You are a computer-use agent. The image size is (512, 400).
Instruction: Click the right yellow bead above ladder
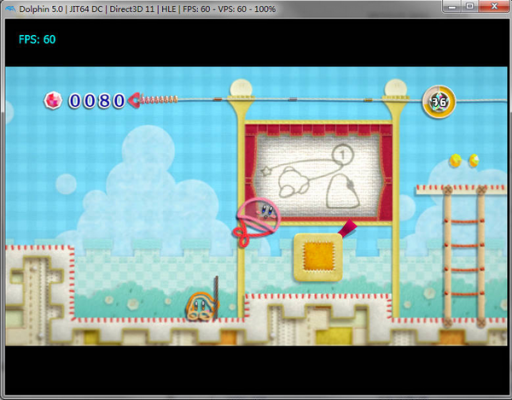tap(474, 160)
